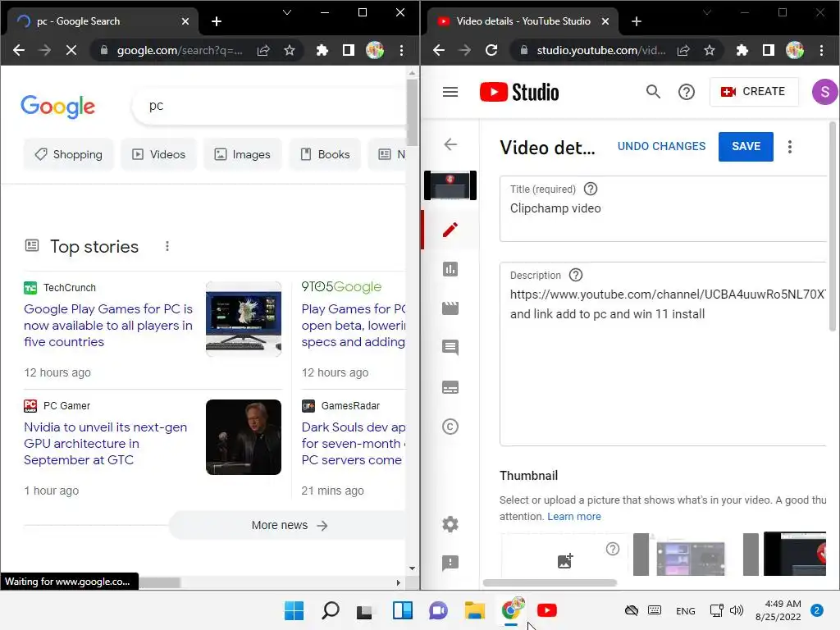This screenshot has width=840, height=630.
Task: Toggle the side panel in Google window
Action: [348, 50]
